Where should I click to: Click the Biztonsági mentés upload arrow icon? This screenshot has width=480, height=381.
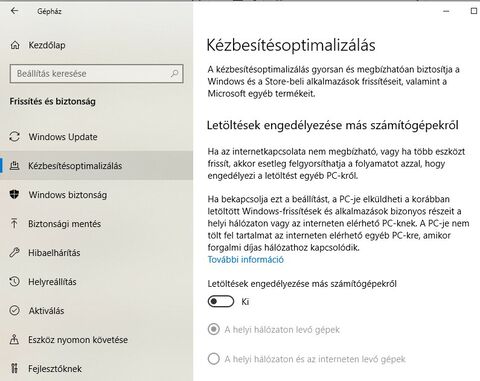[14, 223]
